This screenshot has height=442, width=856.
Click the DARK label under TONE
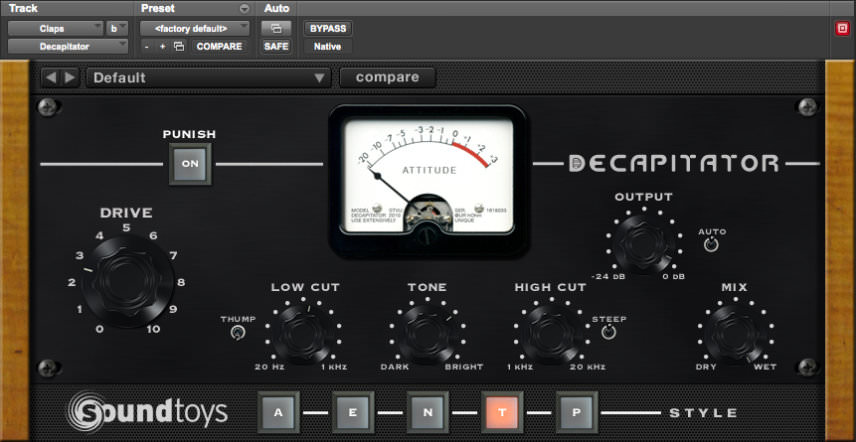[395, 367]
